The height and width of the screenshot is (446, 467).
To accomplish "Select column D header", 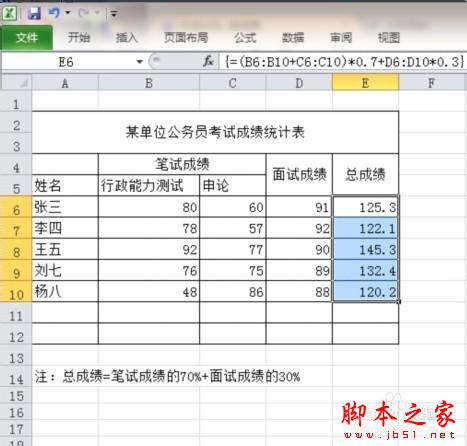I will pos(299,83).
